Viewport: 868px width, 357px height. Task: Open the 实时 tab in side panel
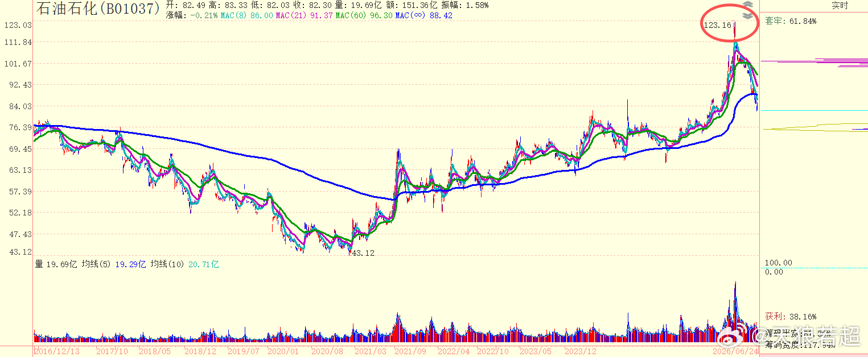point(840,6)
